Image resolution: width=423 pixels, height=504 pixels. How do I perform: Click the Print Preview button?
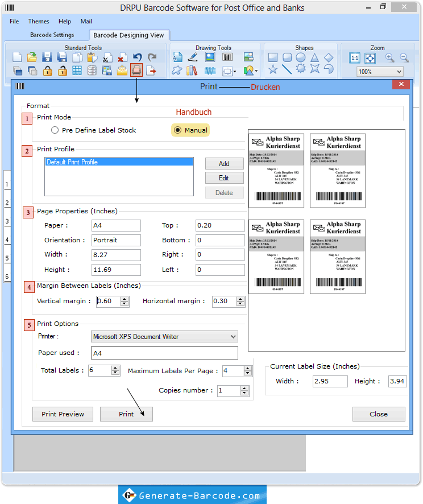point(63,414)
